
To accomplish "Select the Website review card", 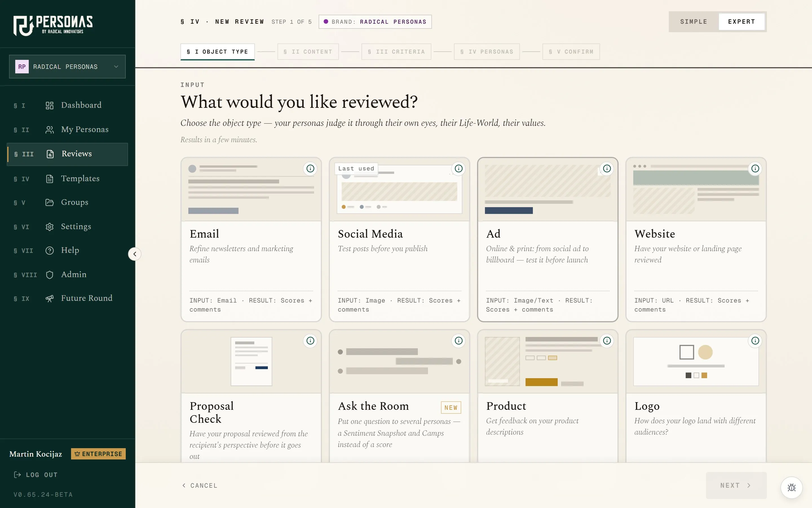I will pyautogui.click(x=696, y=240).
